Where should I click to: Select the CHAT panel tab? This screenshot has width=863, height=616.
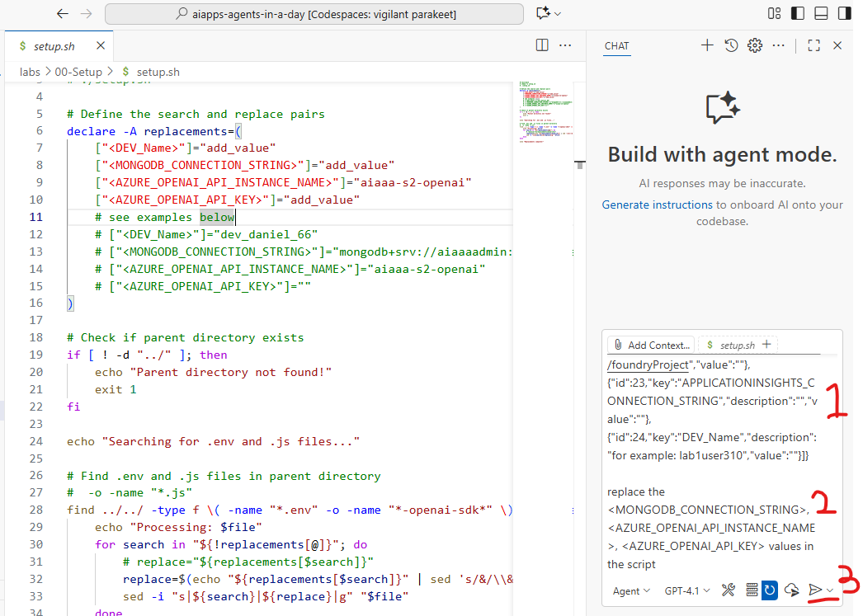tap(616, 46)
